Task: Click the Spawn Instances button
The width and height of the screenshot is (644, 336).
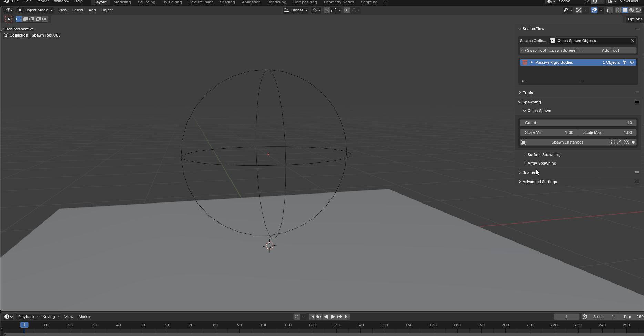Action: pyautogui.click(x=567, y=142)
